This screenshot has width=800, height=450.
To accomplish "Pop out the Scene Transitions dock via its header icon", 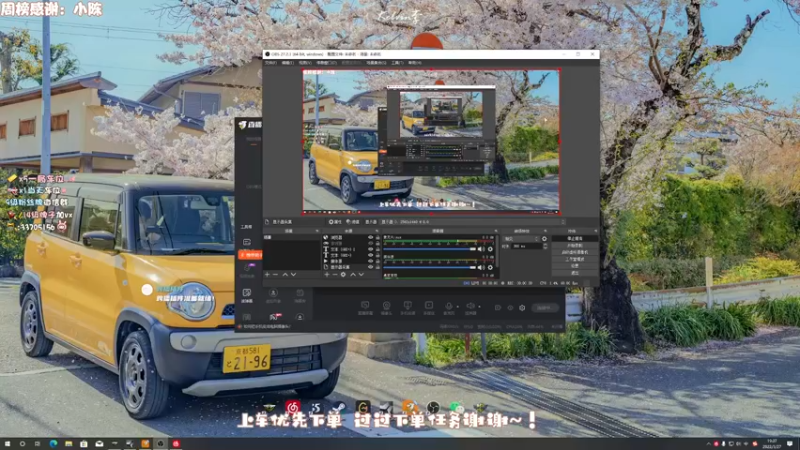I will 545,231.
